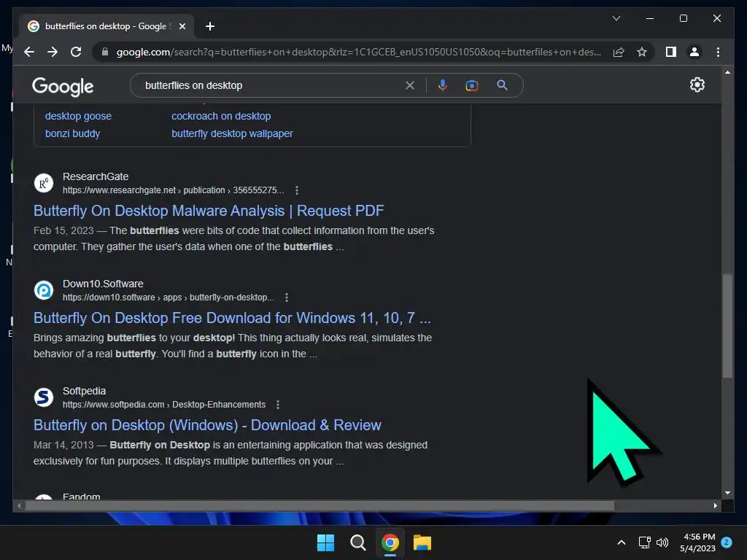
Task: Close the butterflies on desktop tab
Action: point(182,26)
